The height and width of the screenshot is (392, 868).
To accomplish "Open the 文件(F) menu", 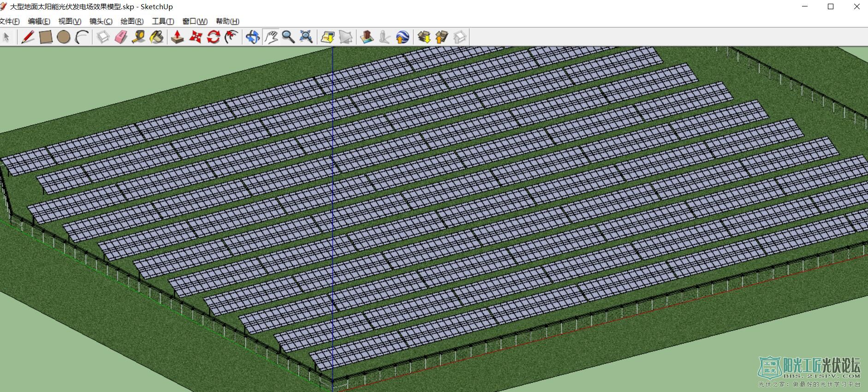I will (9, 21).
